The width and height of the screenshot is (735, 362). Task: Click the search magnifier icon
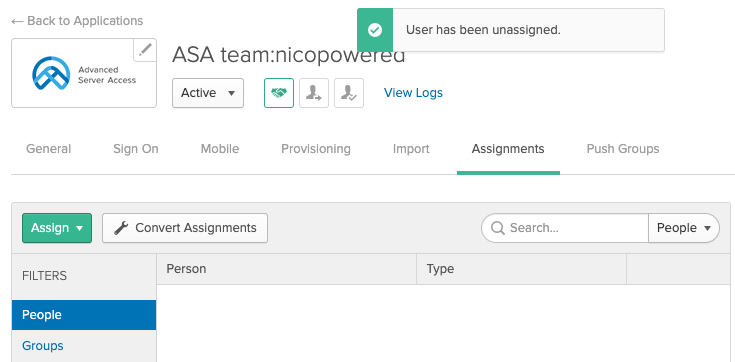click(x=498, y=228)
